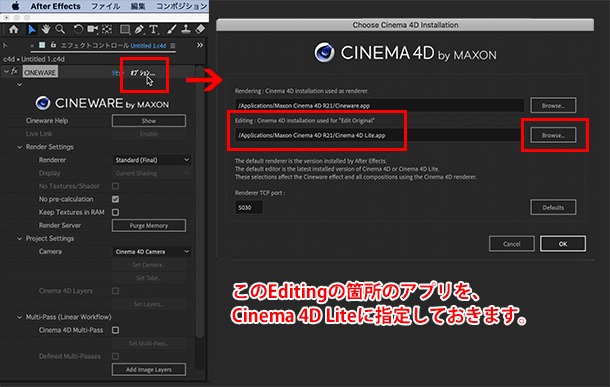Screen dimensions: 610x387
Task: Select the Eraser tool
Action: point(200,30)
